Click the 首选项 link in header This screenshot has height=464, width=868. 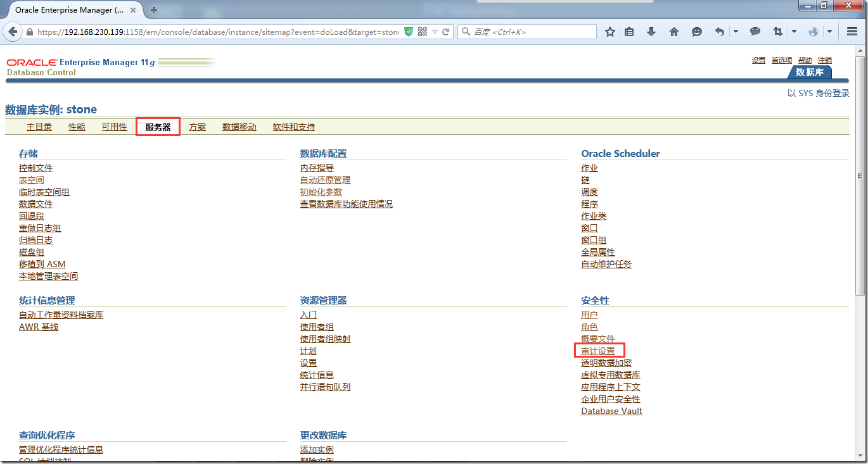(x=782, y=60)
